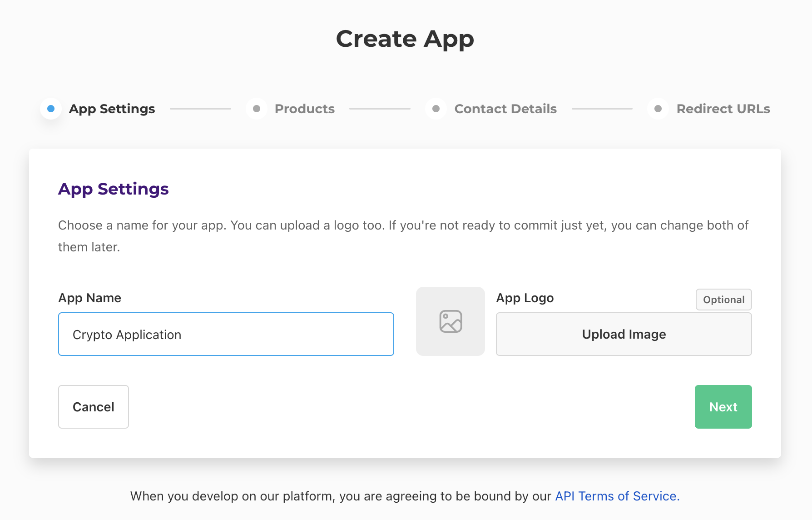
Task: Click the Optional badge above Upload Image
Action: click(723, 300)
